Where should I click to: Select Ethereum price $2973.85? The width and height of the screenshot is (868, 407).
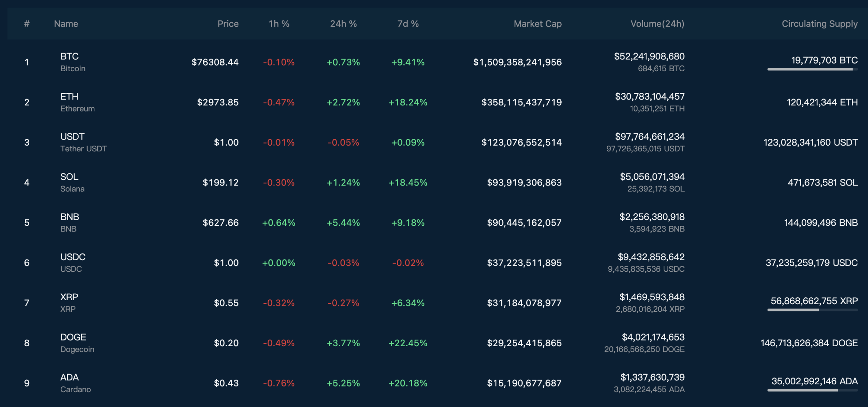tap(218, 102)
